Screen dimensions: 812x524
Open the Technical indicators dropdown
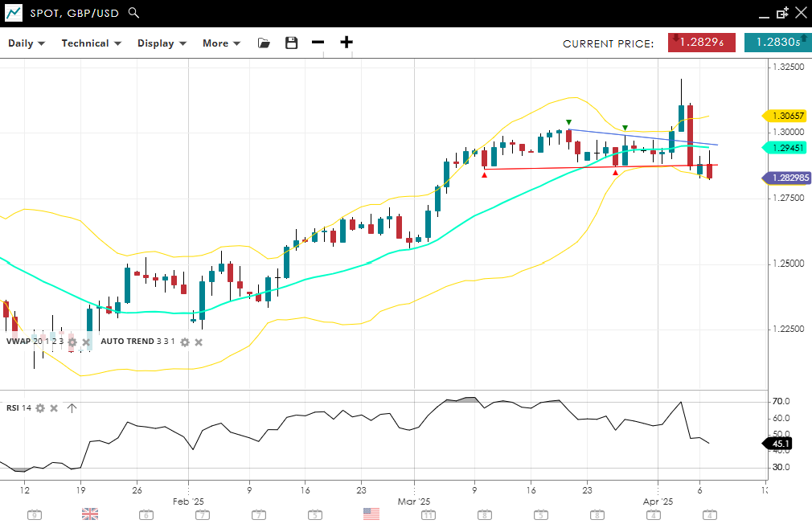(91, 43)
